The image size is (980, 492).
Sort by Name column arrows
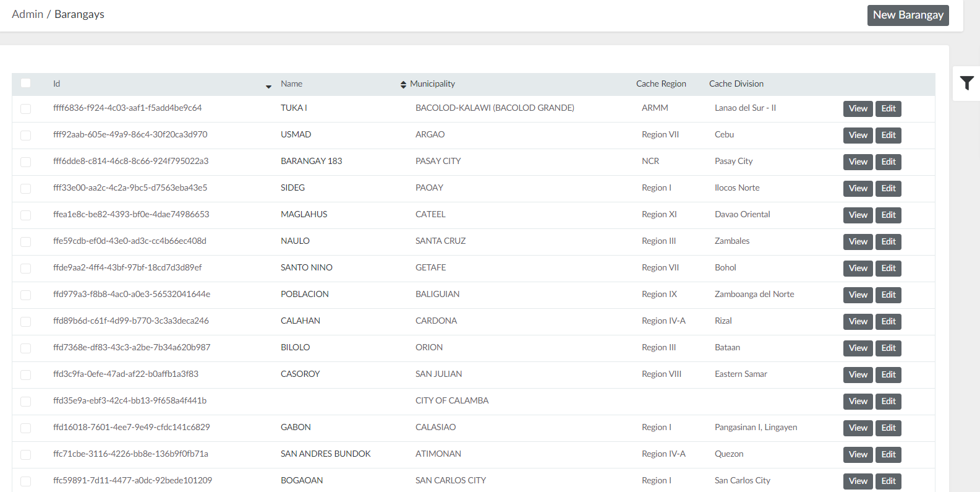[x=403, y=84]
